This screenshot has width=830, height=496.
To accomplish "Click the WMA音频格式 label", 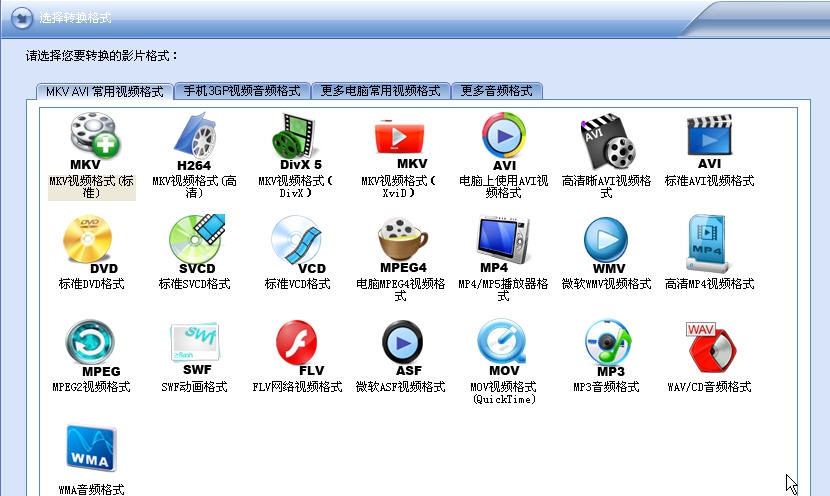I will pos(92,490).
